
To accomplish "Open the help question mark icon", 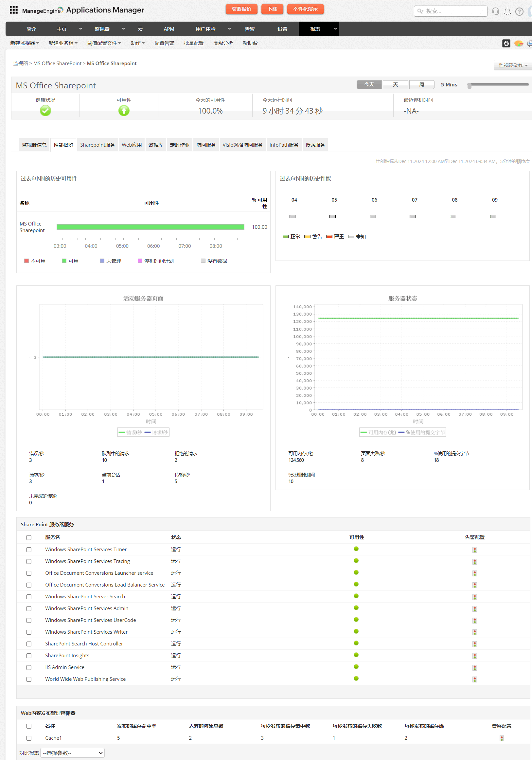I will [x=520, y=11].
